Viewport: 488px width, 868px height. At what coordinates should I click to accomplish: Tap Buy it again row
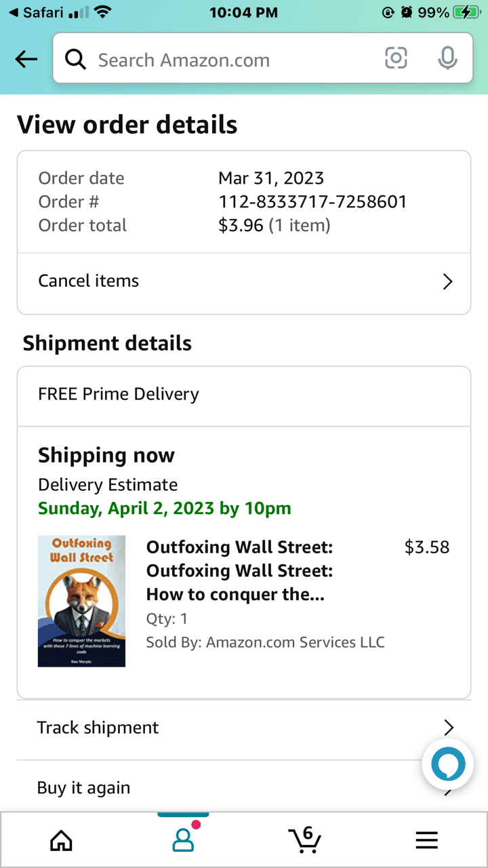pos(83,788)
